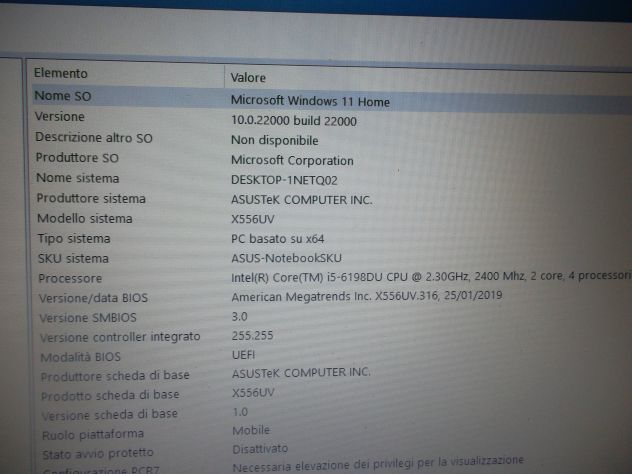Image resolution: width=632 pixels, height=474 pixels.
Task: Click the Disattivato value
Action: click(260, 449)
